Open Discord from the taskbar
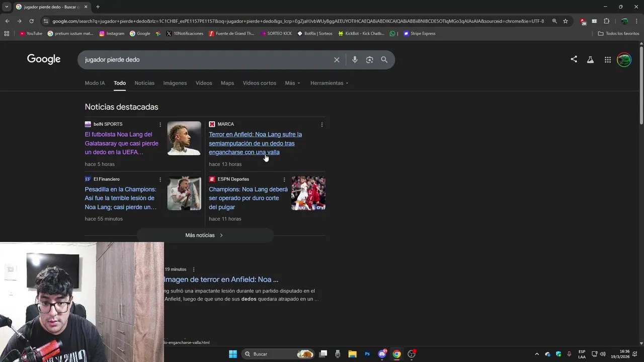Screen dimensions: 644x362 (382, 354)
